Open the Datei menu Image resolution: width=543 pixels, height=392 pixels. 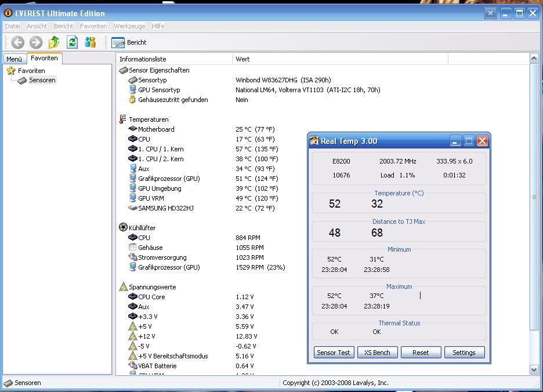[x=12, y=26]
